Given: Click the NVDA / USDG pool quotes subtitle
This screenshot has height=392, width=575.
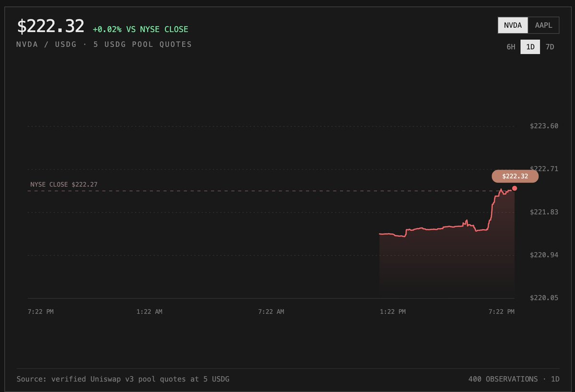Looking at the screenshot, I should pos(104,44).
